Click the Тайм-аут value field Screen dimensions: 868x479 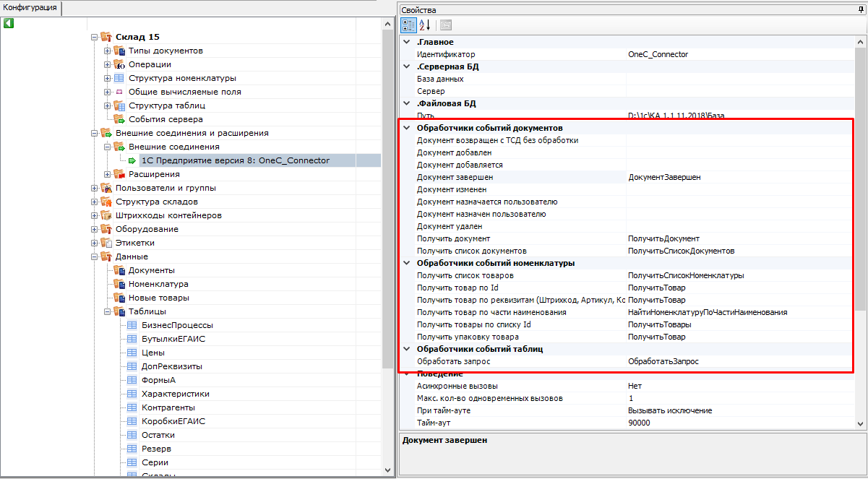click(737, 423)
